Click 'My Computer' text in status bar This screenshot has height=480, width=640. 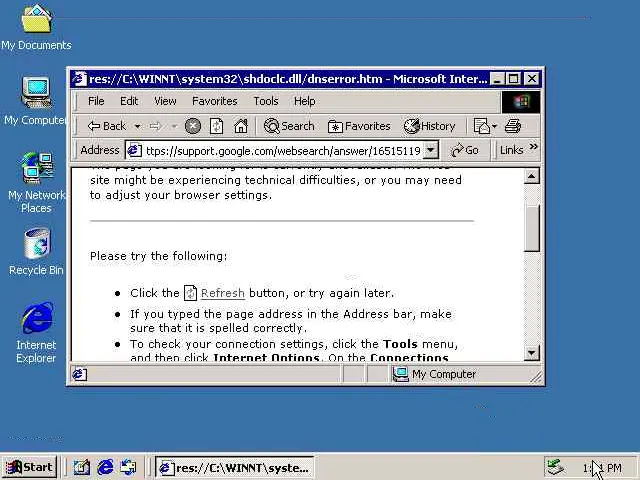click(x=444, y=374)
